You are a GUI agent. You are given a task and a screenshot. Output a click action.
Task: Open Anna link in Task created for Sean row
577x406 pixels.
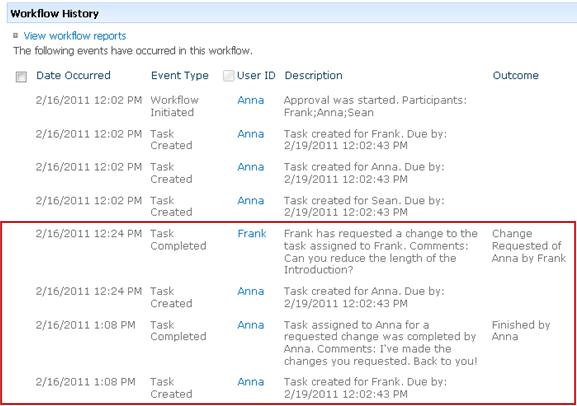[251, 200]
